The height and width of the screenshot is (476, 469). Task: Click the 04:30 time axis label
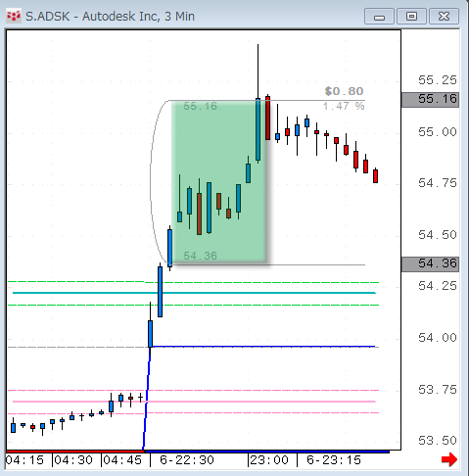click(73, 460)
